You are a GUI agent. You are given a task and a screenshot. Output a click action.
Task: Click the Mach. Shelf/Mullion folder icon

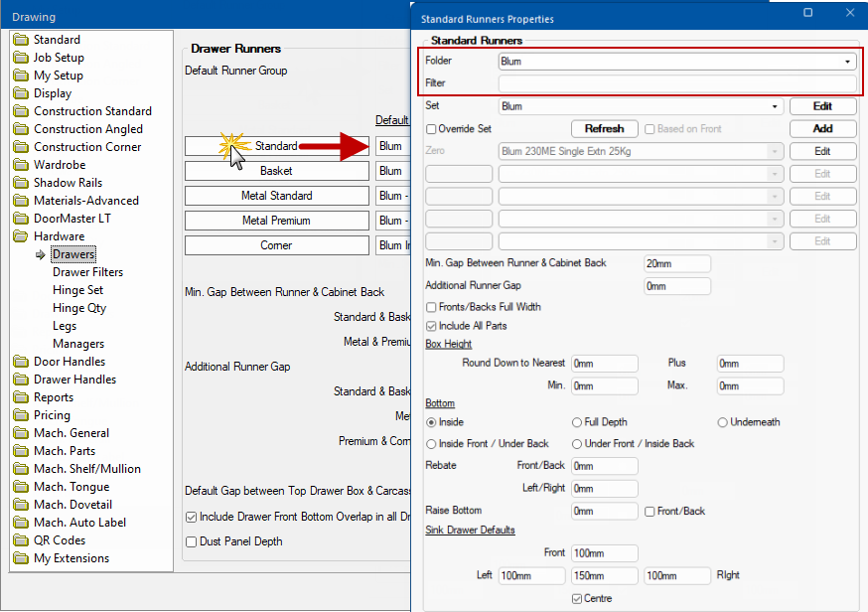21,469
